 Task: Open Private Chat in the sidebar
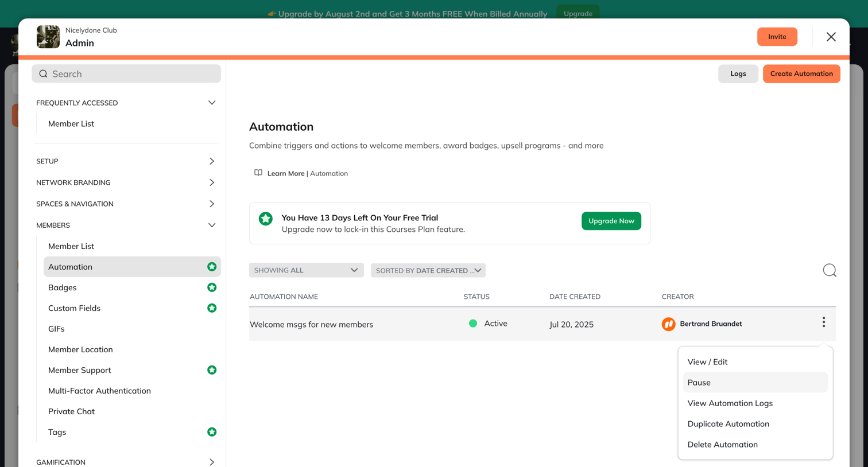coord(71,411)
